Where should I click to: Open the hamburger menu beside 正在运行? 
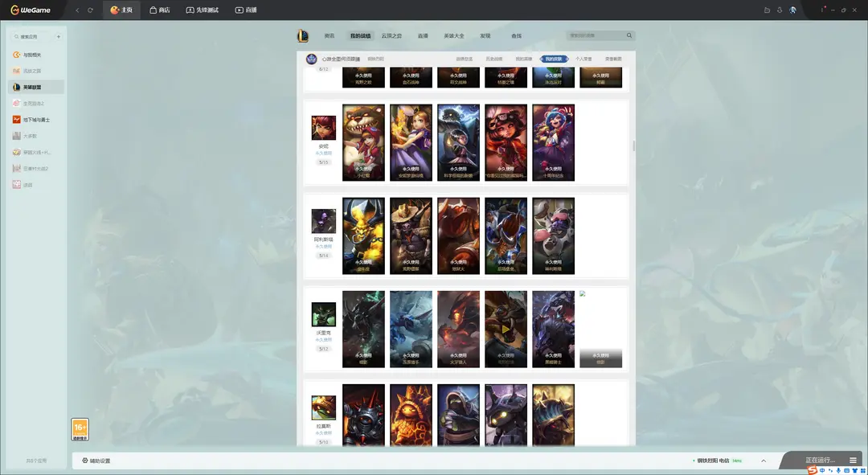click(853, 460)
